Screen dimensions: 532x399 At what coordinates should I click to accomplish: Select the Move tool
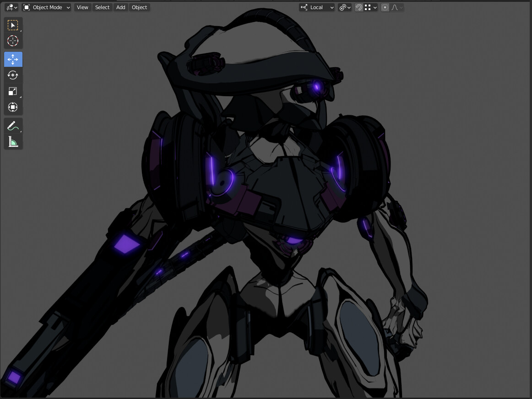coord(13,59)
